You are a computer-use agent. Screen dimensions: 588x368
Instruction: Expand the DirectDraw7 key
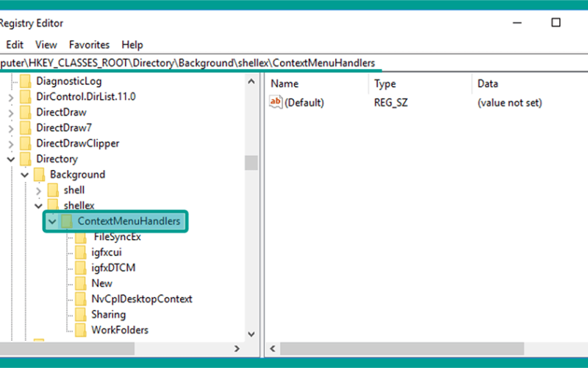[x=11, y=129]
